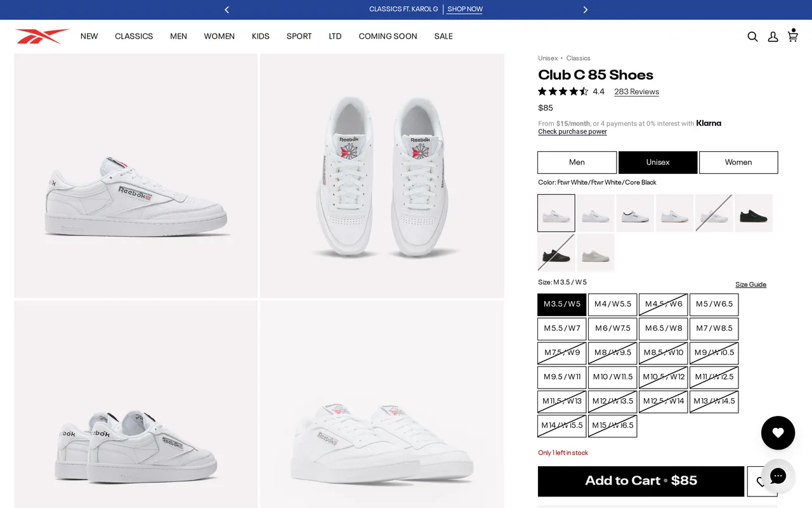Screen dimensions: 812x508
Task: Open the account profile icon
Action: pyautogui.click(x=773, y=37)
